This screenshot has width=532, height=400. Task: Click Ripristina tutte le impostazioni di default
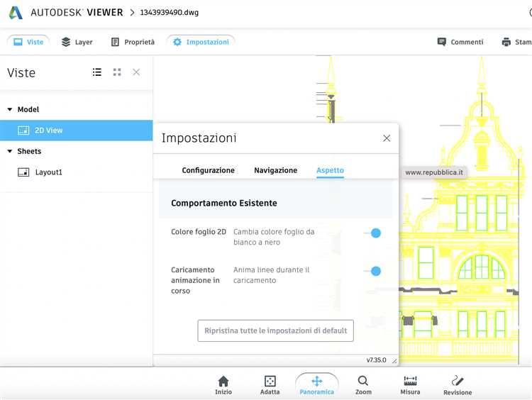tap(275, 331)
